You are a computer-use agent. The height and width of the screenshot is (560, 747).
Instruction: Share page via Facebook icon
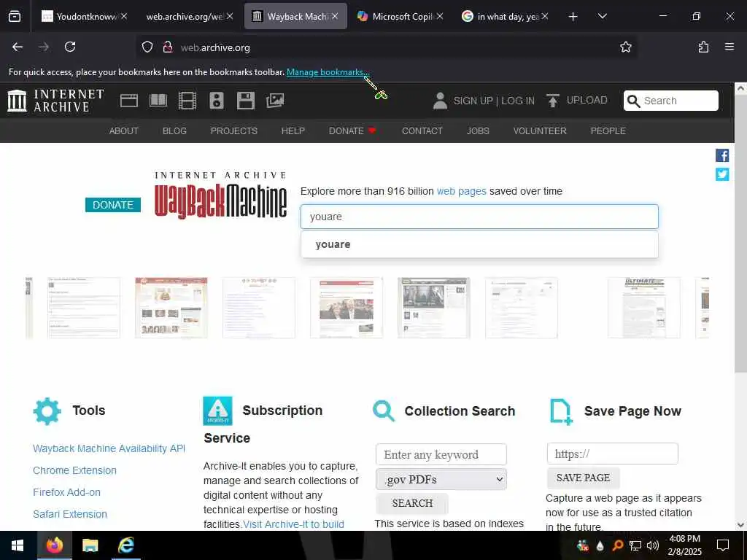point(722,155)
